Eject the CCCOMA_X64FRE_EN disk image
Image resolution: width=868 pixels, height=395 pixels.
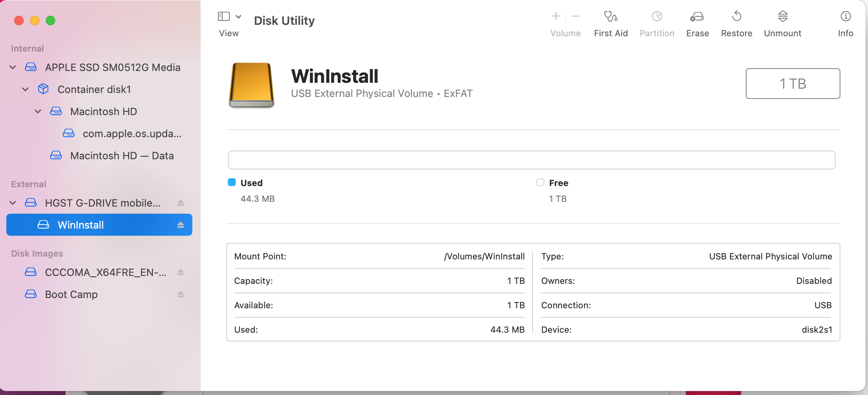[x=181, y=272]
